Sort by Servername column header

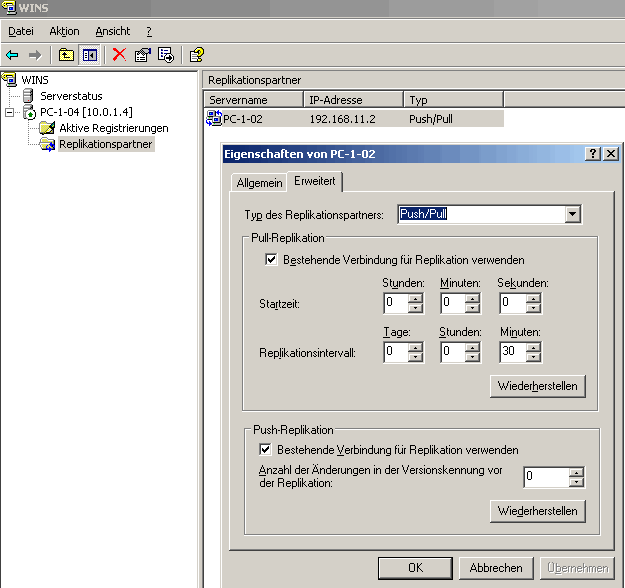pyautogui.click(x=254, y=100)
